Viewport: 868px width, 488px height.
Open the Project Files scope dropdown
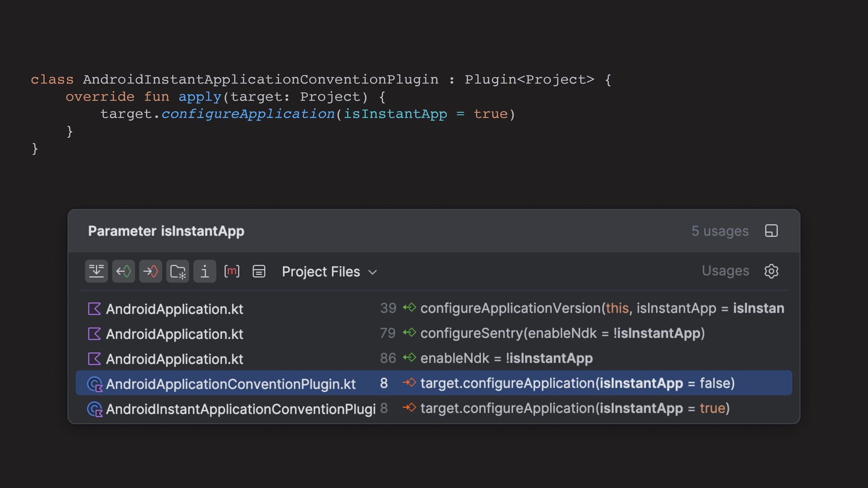click(321, 272)
